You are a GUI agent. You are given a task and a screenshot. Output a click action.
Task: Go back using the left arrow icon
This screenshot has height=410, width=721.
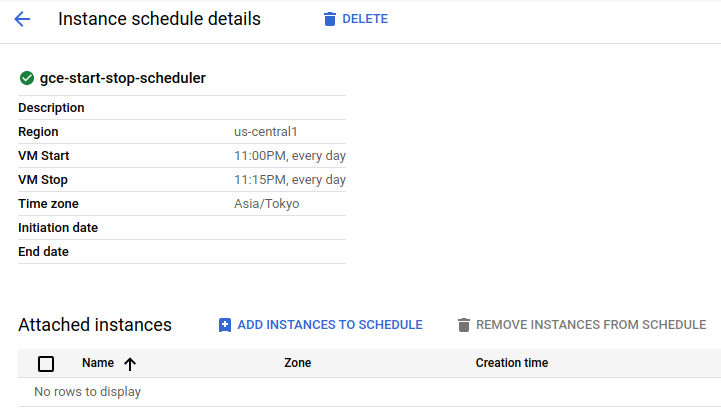point(22,19)
